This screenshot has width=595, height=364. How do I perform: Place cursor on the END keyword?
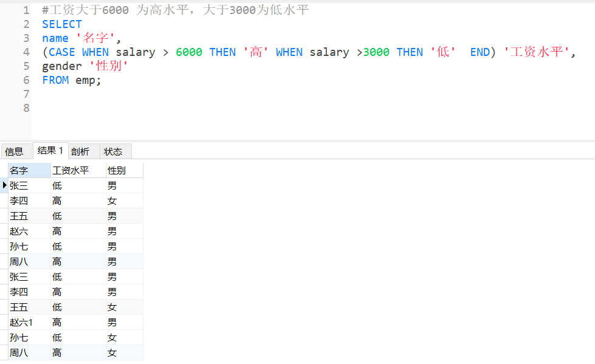coord(480,52)
